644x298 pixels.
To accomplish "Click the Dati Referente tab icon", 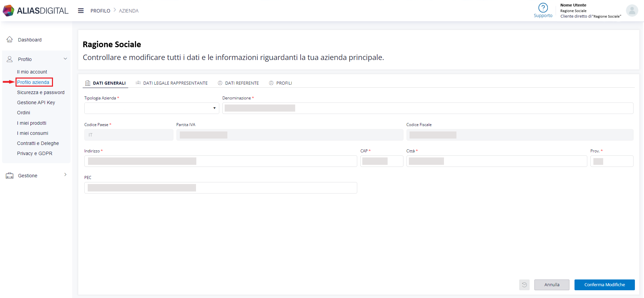I will coord(220,83).
